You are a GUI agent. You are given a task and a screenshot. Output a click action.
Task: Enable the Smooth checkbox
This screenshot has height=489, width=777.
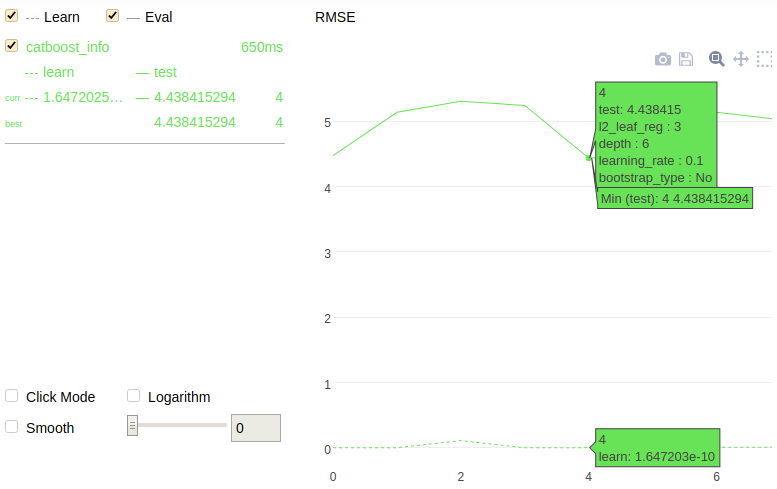pos(12,426)
